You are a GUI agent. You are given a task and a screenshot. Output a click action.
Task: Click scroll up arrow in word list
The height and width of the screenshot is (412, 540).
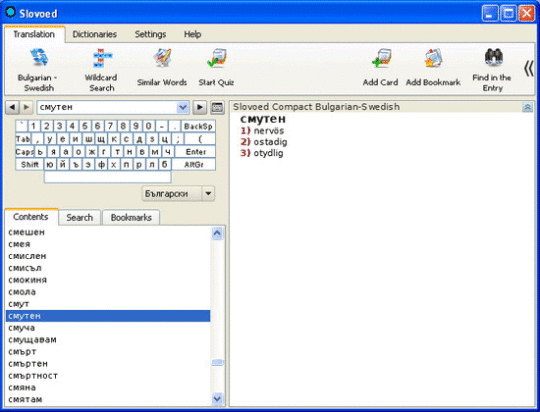[x=217, y=234]
